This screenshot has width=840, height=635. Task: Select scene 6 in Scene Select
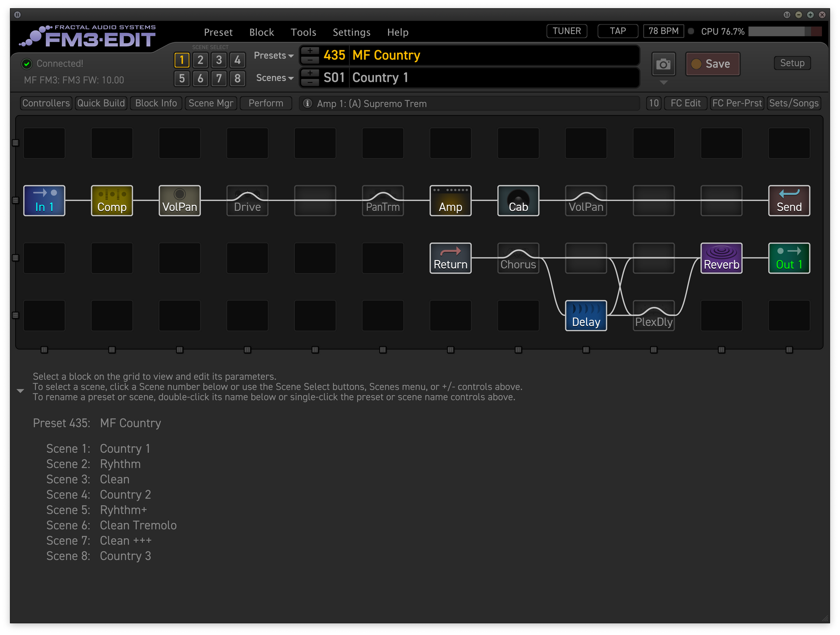tap(200, 79)
